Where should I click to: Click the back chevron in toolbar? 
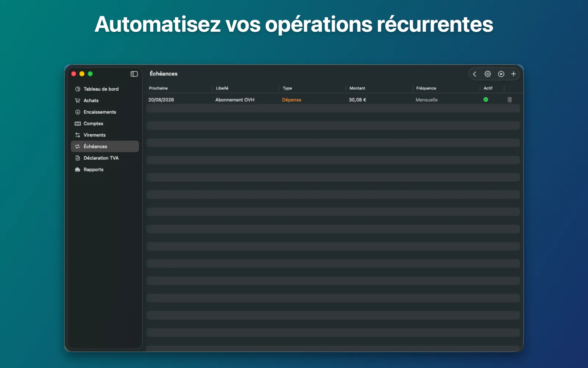(x=474, y=74)
